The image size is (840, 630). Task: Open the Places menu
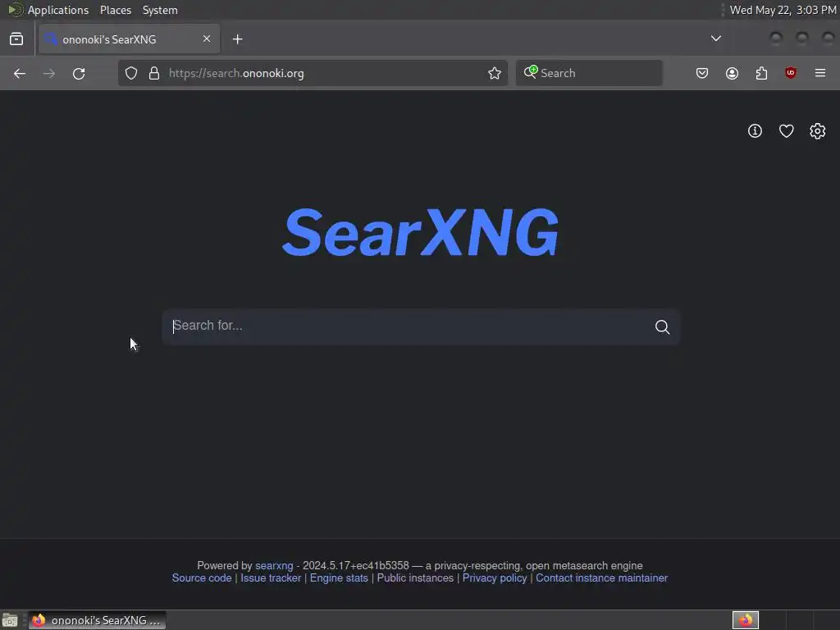coord(116,10)
